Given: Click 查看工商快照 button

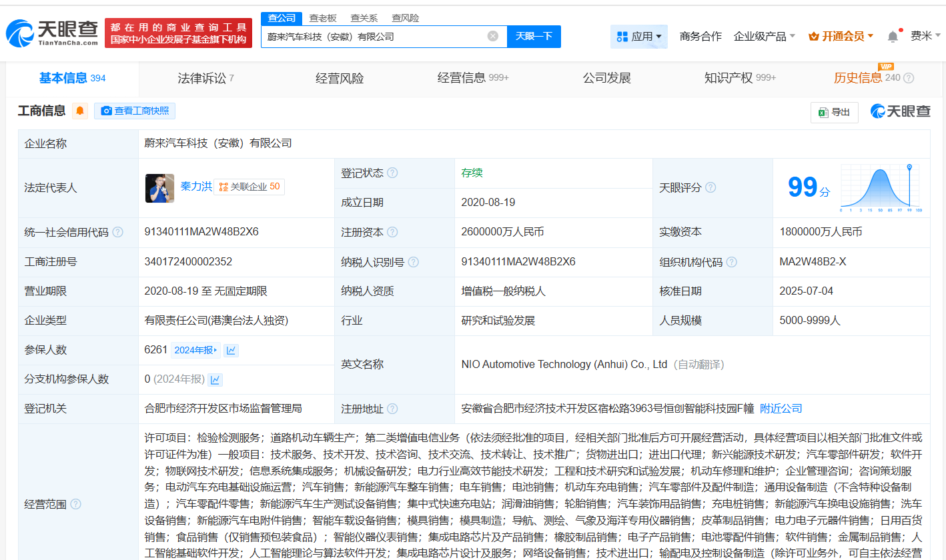Looking at the screenshot, I should (x=135, y=111).
